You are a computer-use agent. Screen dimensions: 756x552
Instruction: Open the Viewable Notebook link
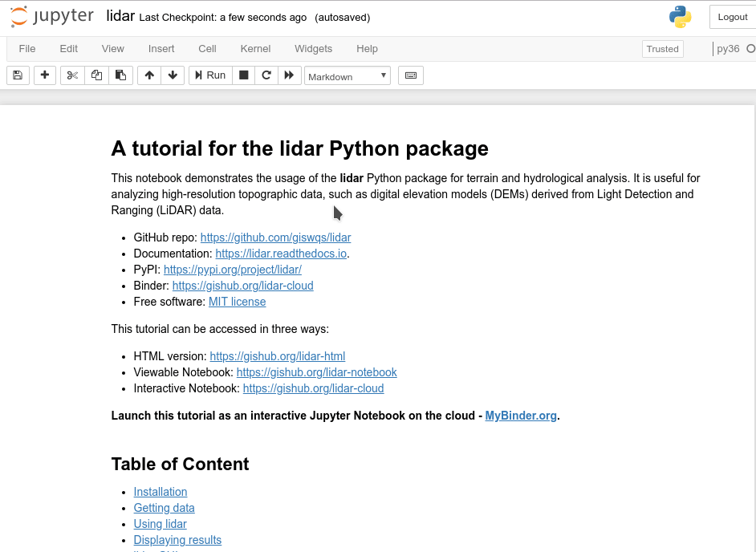[317, 372]
